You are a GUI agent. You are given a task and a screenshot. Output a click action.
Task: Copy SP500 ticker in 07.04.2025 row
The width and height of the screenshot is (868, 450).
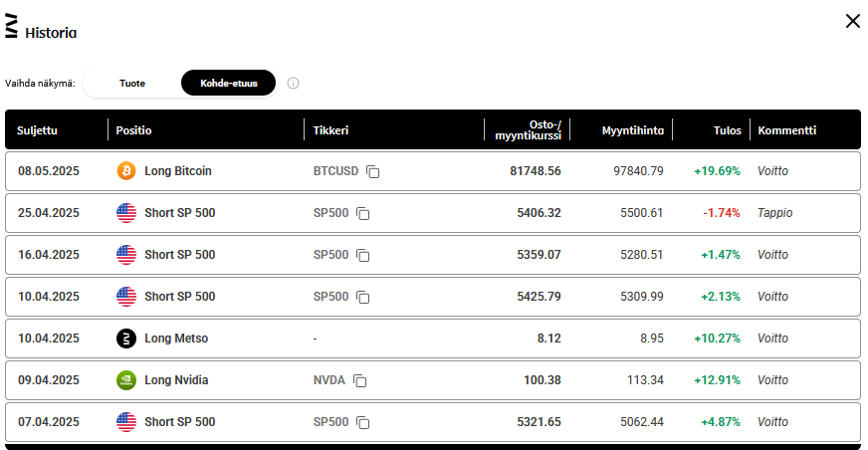(x=363, y=422)
